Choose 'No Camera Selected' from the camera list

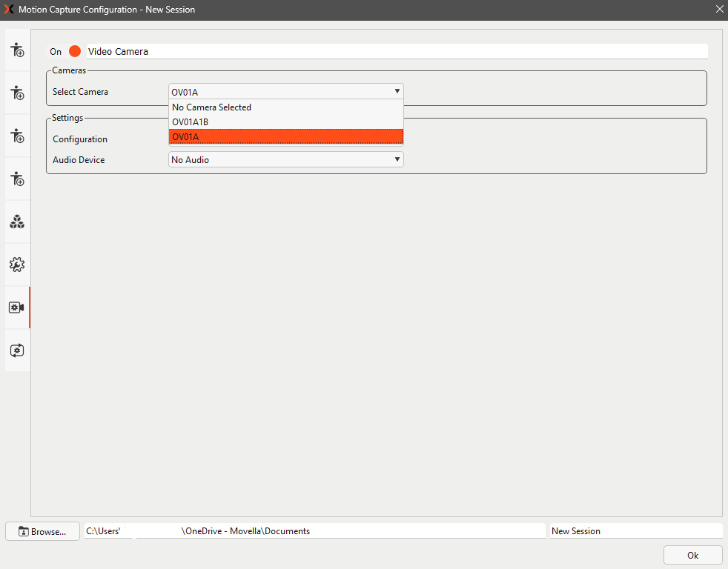coord(286,107)
